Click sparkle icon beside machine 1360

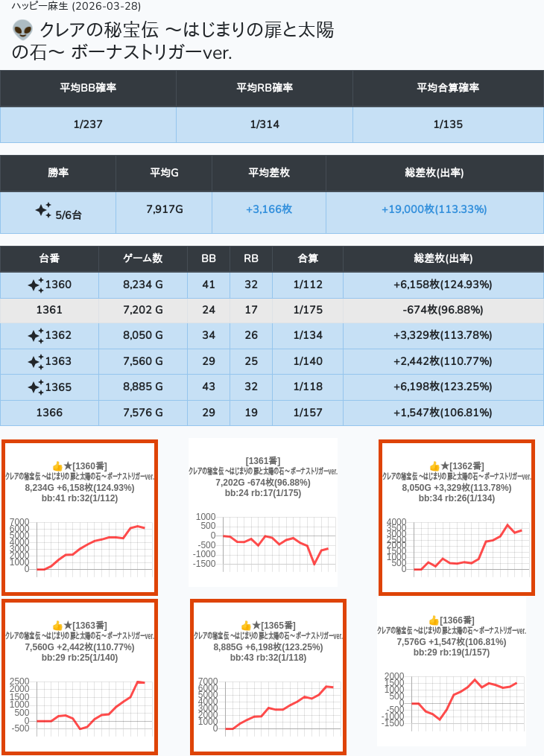[x=35, y=285]
